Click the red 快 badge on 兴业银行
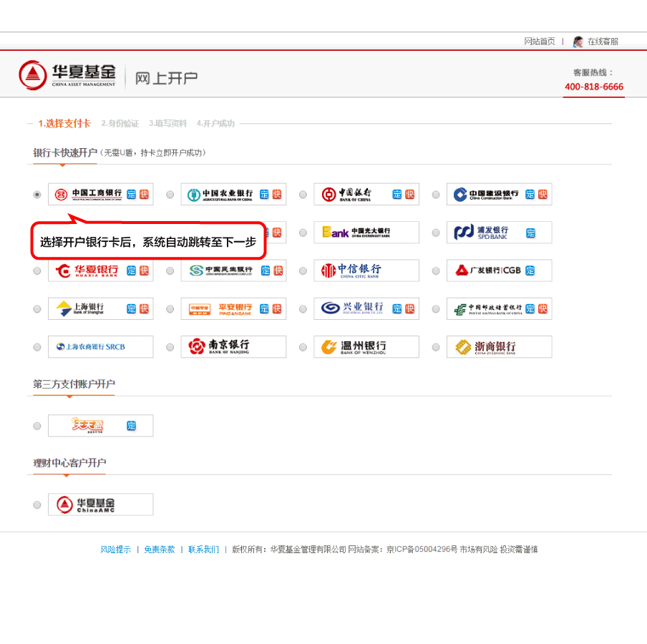Screen dimensions: 647x644 pos(409,308)
